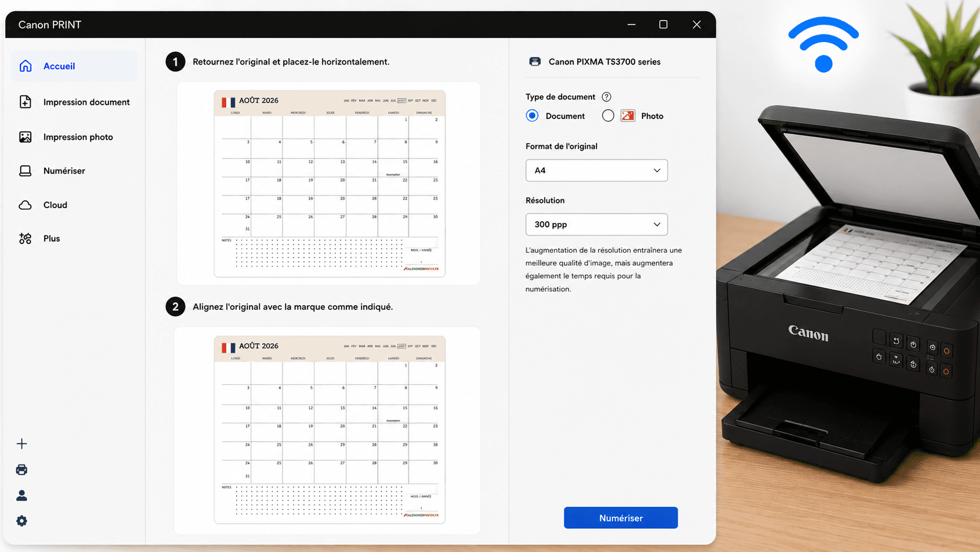Click the printer icon beside Canon PIXMA TS3700
980x552 pixels.
pyautogui.click(x=535, y=62)
